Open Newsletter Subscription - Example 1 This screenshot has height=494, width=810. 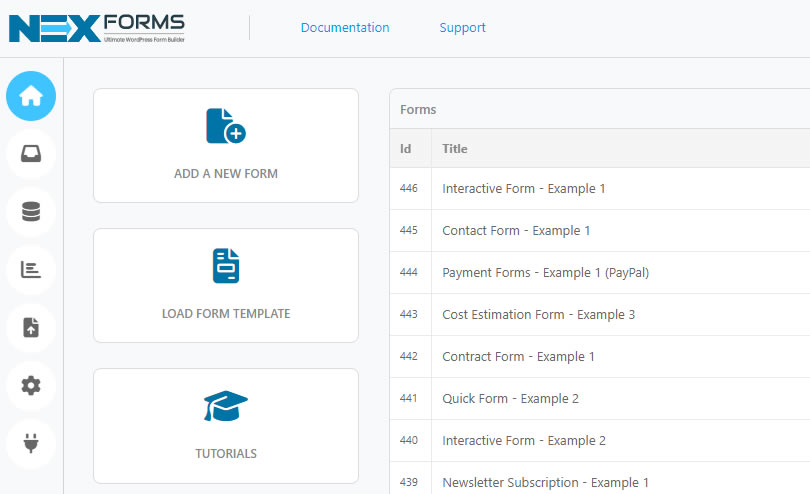point(545,482)
